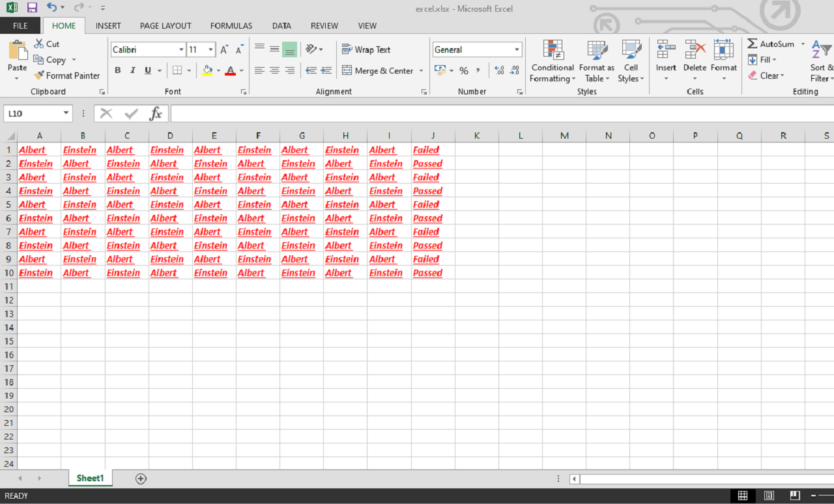Switch to the REVIEW tab

tap(324, 25)
